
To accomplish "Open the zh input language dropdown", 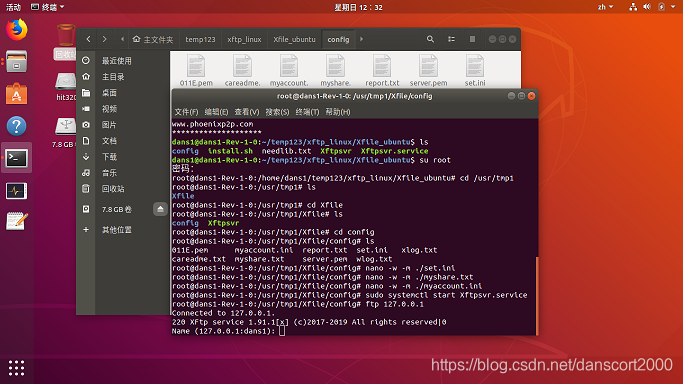I will 605,7.
